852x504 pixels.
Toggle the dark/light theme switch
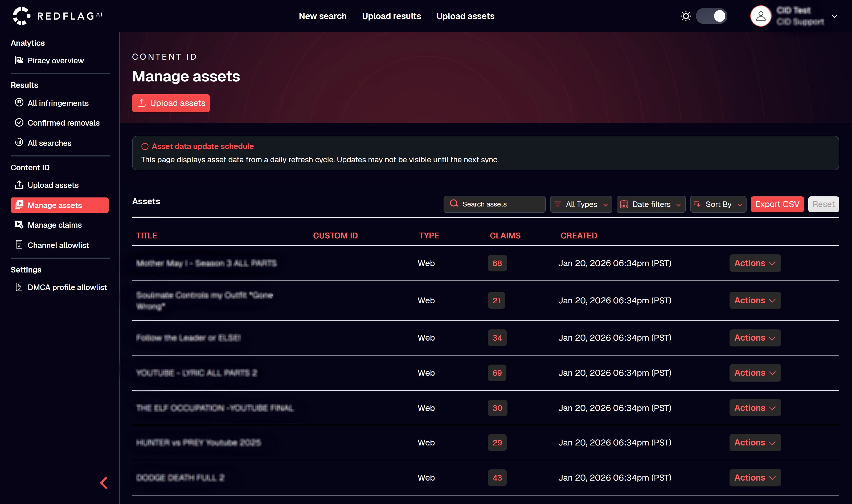tap(711, 16)
